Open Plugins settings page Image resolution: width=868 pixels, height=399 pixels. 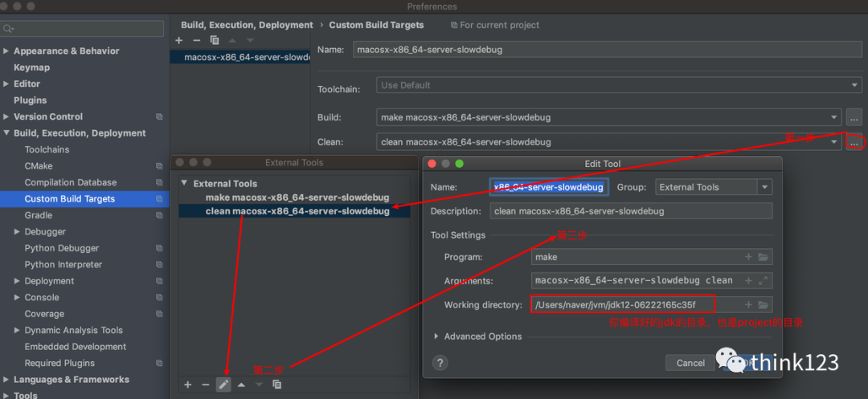coord(30,100)
